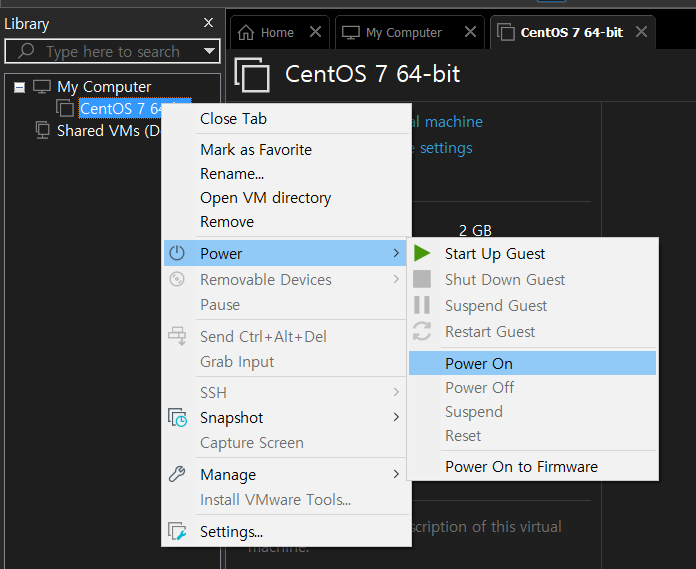Screen dimensions: 696x569
Task: Click the My Computer tab monitor icon
Action: [351, 33]
